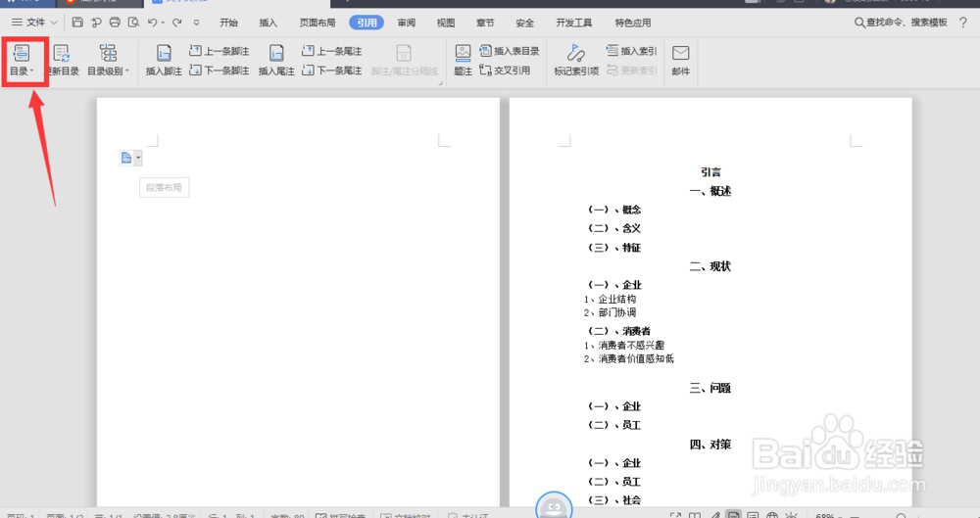This screenshot has height=518, width=980.
Task: Click the line (二)、含义
Action: click(x=614, y=229)
